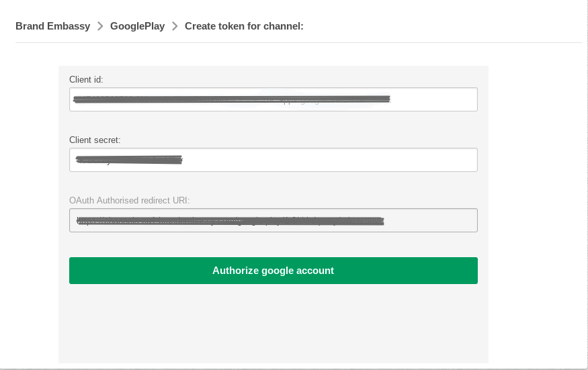
Task: Focus the Client id input field
Action: (274, 99)
